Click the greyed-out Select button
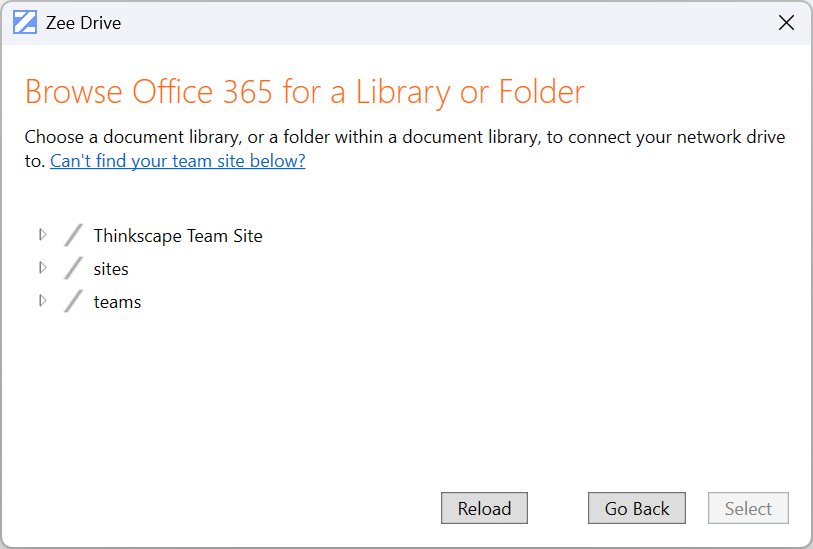 [748, 508]
